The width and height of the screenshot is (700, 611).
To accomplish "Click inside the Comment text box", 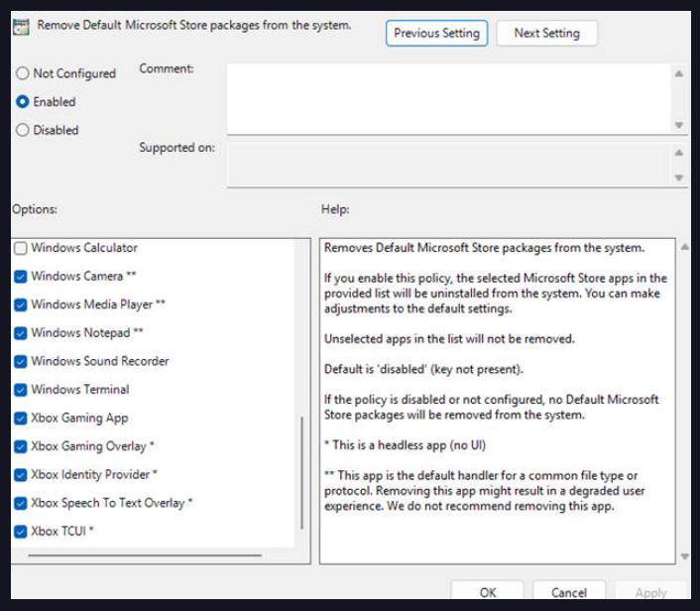I will [449, 99].
